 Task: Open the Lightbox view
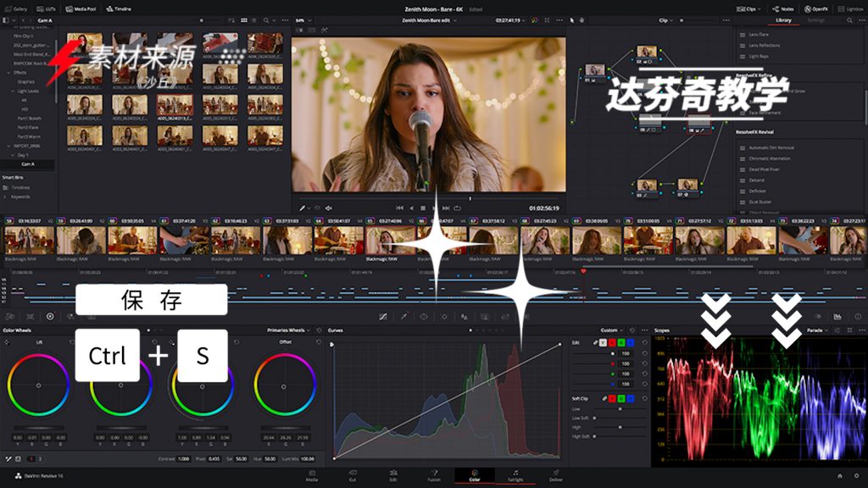pyautogui.click(x=850, y=8)
